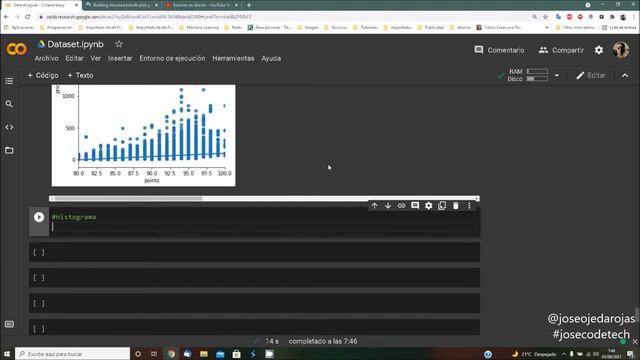Viewport: 640px width, 360px height.
Task: Open Programación bookmarks folder
Action: (x=56, y=27)
